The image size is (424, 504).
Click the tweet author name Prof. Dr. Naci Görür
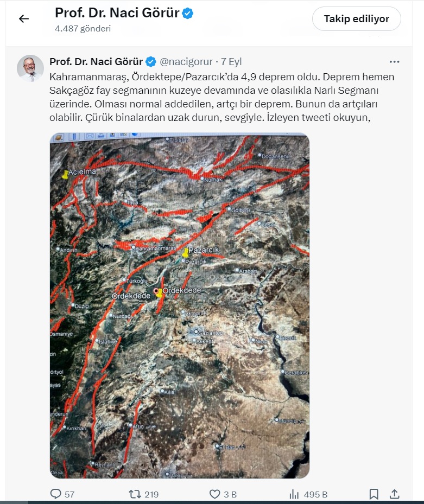coord(96,62)
